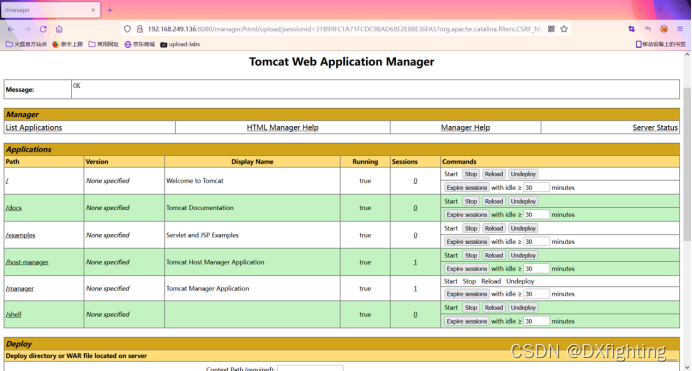Stop the /docs application
Screen dimensions: 692x371
point(471,202)
